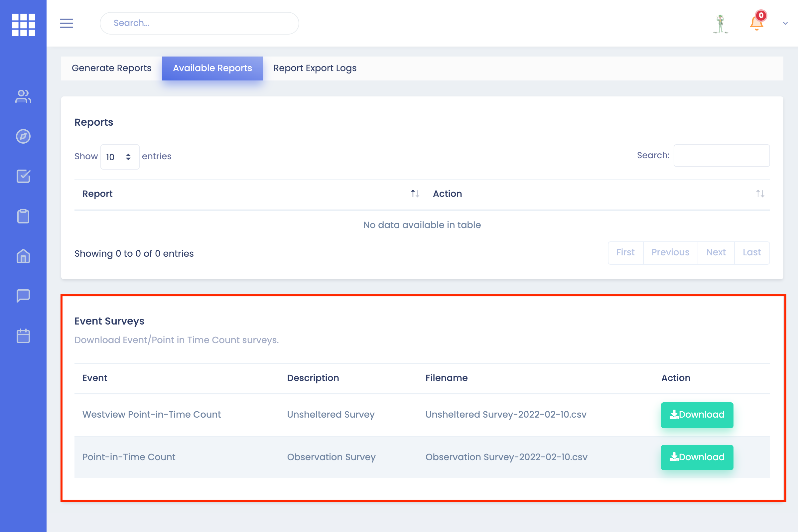Download the Observation Survey csv
The width and height of the screenshot is (798, 532).
pos(697,457)
